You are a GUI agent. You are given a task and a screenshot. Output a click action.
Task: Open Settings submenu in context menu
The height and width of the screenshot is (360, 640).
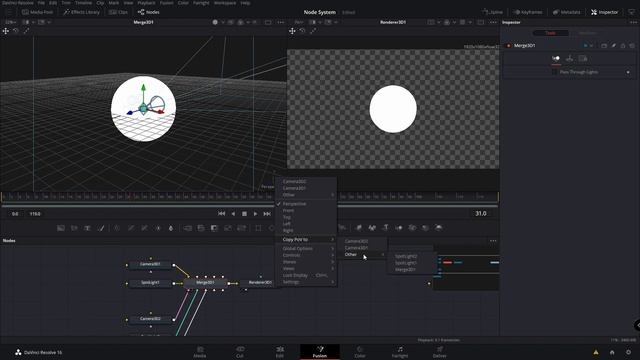[x=306, y=282]
